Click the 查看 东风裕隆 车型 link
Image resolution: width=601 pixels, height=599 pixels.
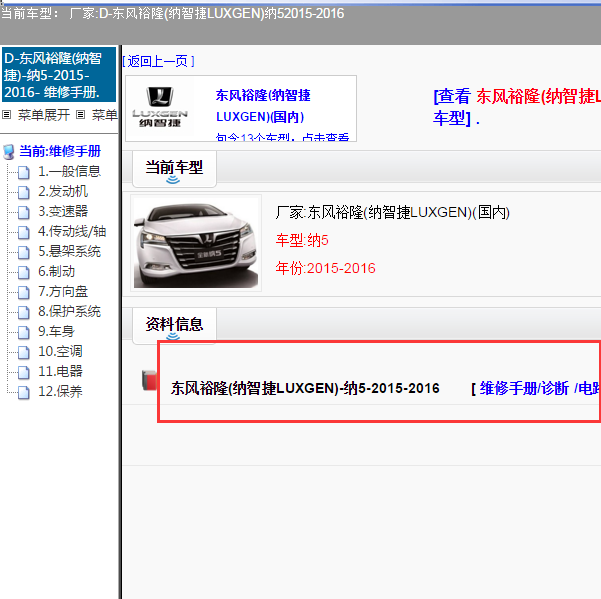[x=517, y=107]
